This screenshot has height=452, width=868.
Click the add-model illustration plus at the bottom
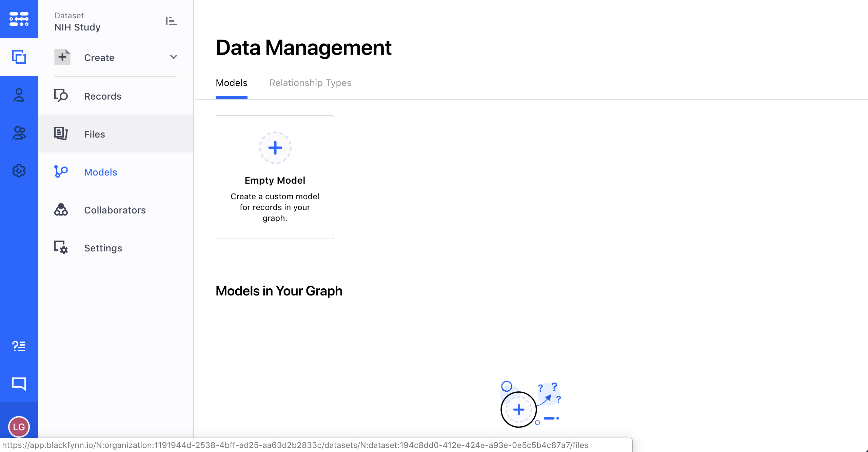pyautogui.click(x=519, y=410)
